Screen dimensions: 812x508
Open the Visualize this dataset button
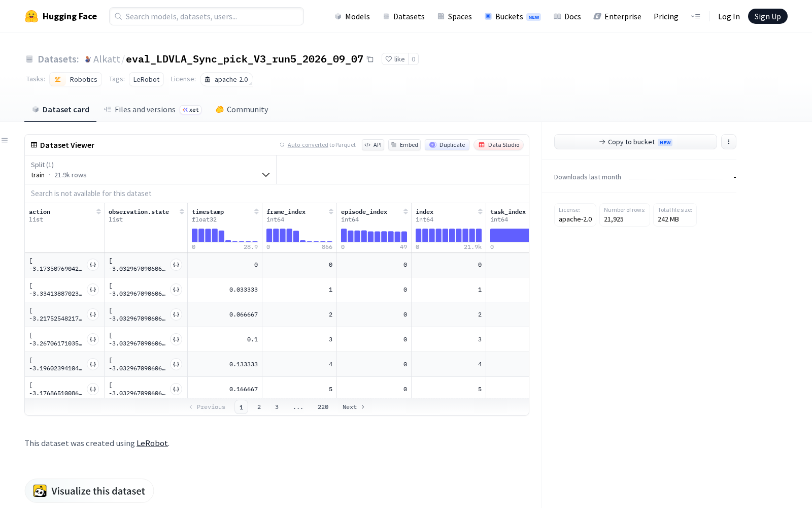[89, 491]
